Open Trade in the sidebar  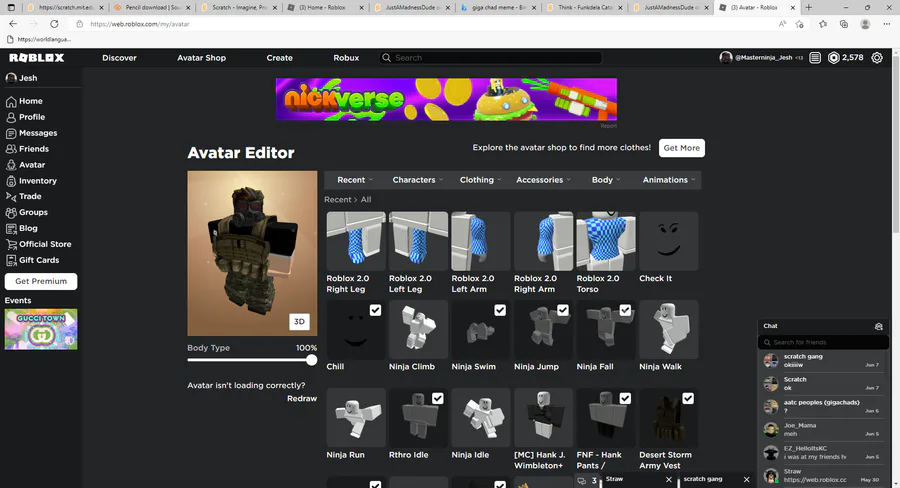tap(24, 196)
